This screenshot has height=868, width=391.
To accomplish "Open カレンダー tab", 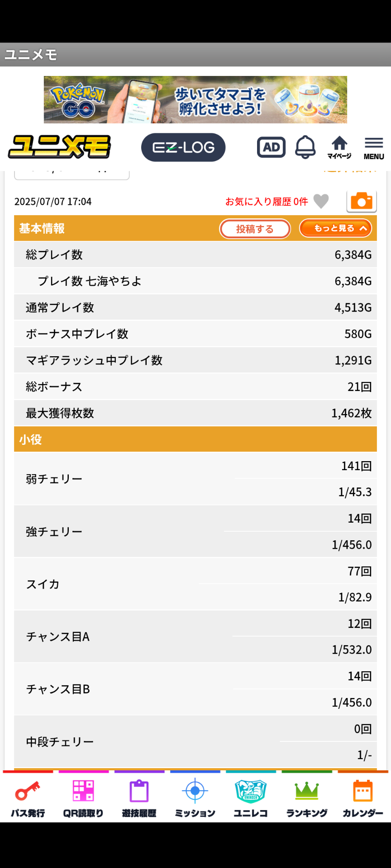I will tap(362, 799).
